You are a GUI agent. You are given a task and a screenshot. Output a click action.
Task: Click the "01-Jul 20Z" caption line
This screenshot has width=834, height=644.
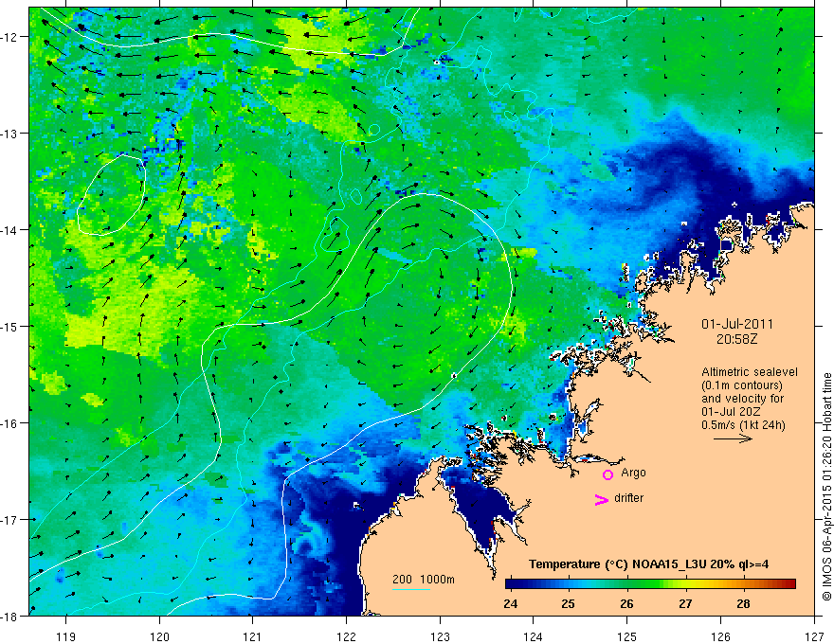point(731,412)
